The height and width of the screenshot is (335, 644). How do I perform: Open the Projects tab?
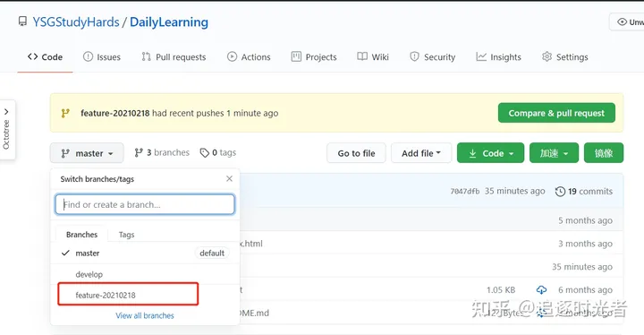click(314, 56)
